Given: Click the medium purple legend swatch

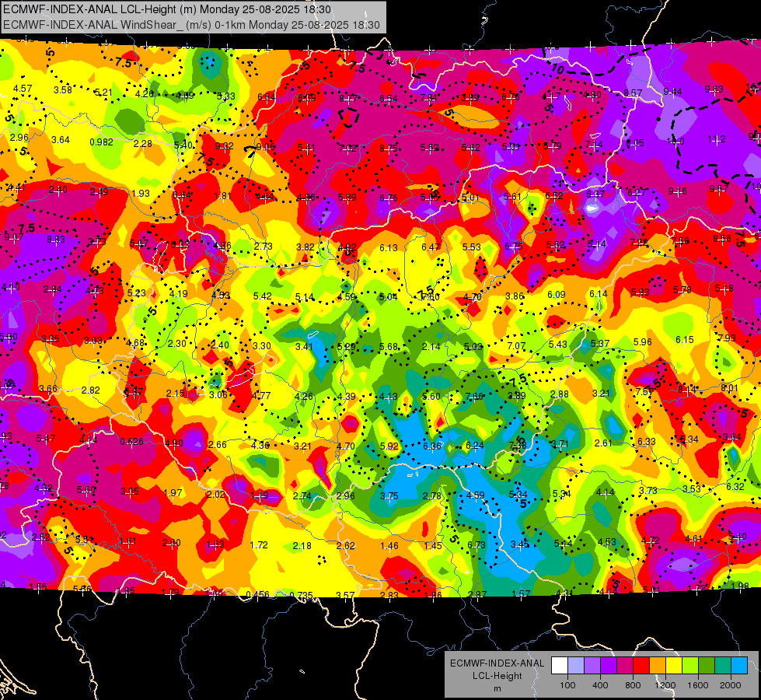Looking at the screenshot, I should pos(592,666).
